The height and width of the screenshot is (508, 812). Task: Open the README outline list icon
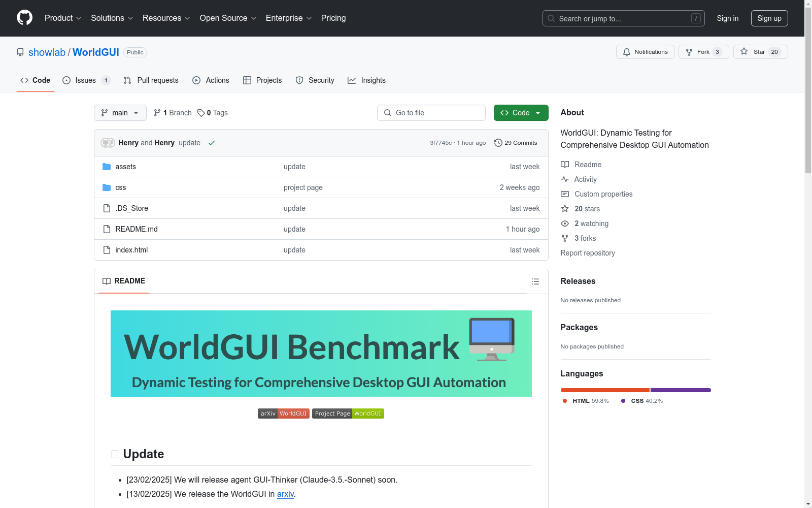click(x=535, y=281)
